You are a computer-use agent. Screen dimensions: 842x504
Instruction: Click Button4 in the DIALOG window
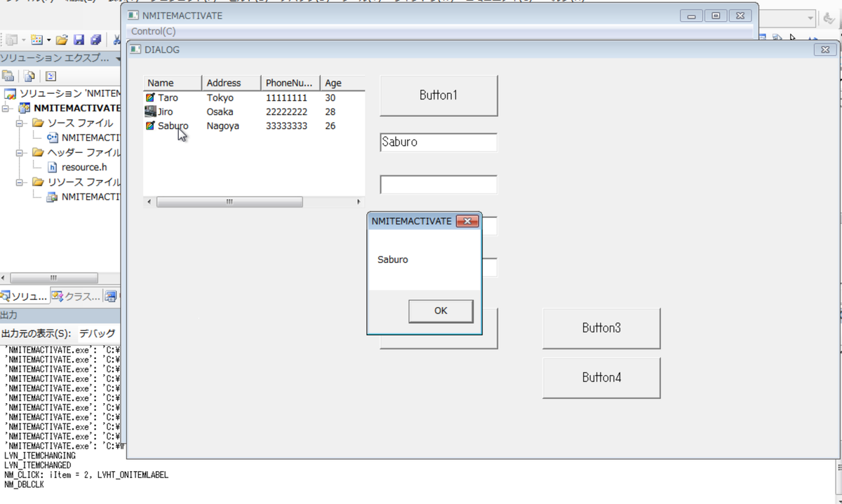coord(601,378)
